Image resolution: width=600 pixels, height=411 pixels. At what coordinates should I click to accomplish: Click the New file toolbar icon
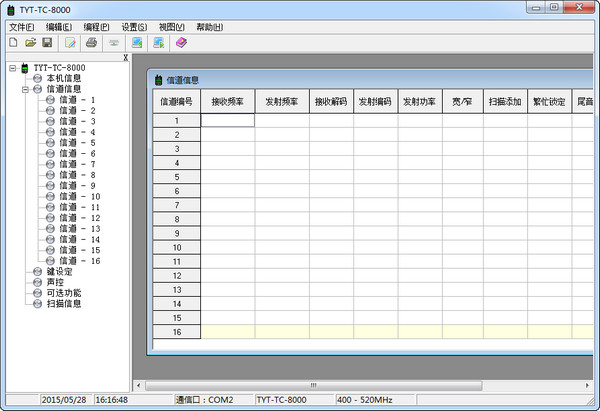click(x=13, y=42)
